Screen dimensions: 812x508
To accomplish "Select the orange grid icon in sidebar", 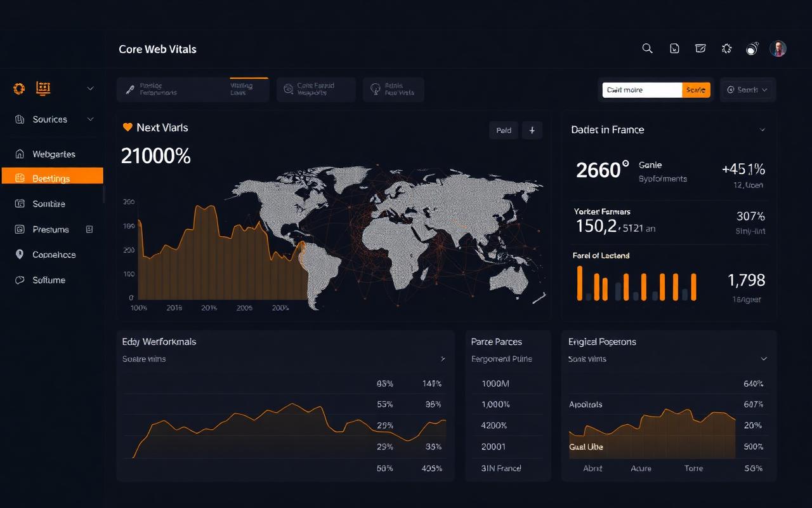I will pyautogui.click(x=43, y=89).
